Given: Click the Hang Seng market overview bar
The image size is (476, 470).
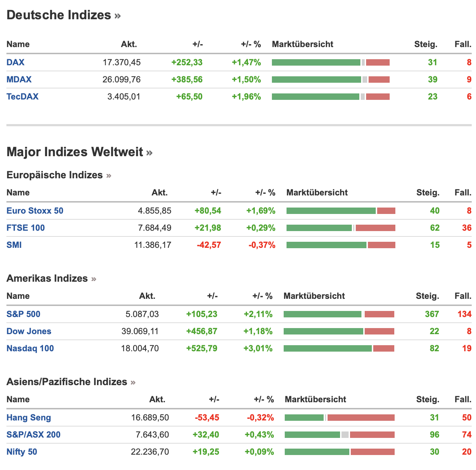Looking at the screenshot, I should click(x=339, y=418).
